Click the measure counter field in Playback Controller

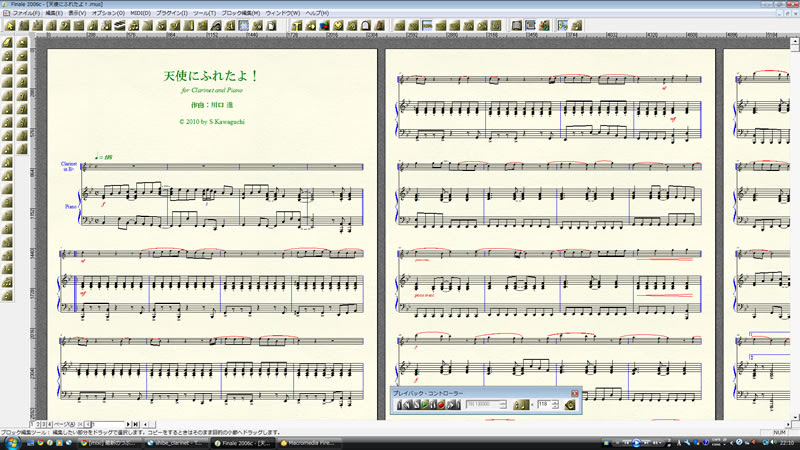click(483, 405)
